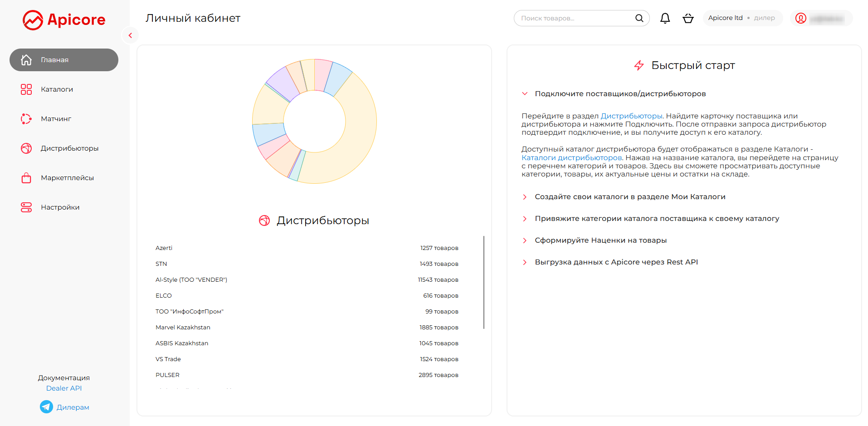Select the Marvel Kazakhstan row
The image size is (868, 426).
307,328
